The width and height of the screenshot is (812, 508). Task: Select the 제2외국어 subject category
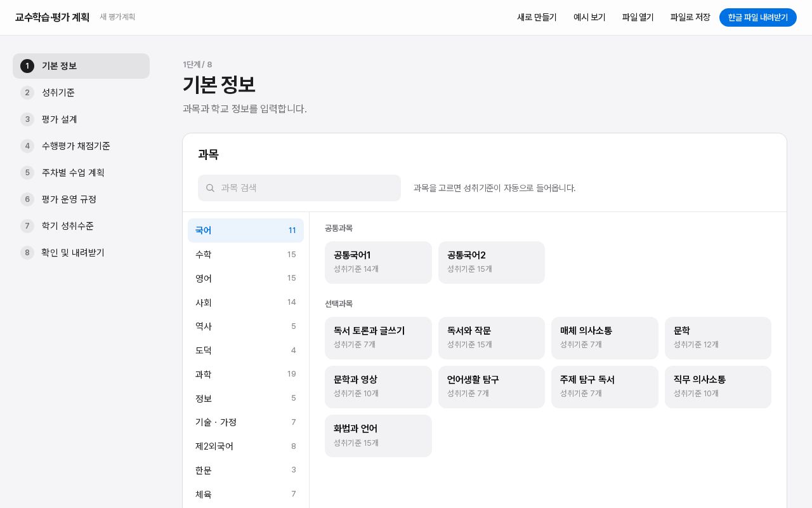(x=246, y=446)
